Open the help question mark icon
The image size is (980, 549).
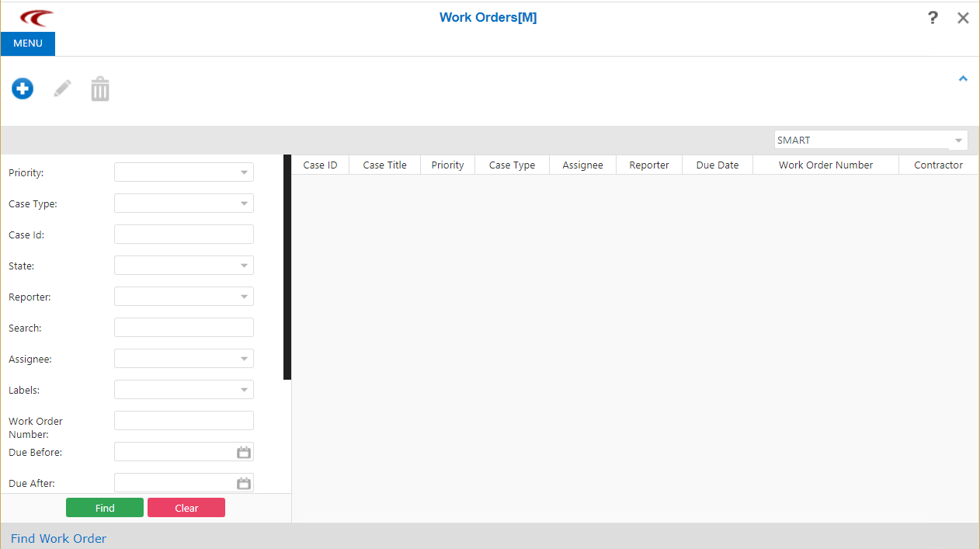[932, 17]
